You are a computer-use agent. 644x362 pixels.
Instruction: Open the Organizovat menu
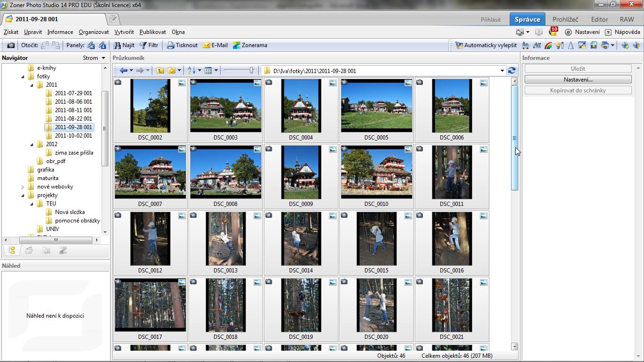pos(94,32)
